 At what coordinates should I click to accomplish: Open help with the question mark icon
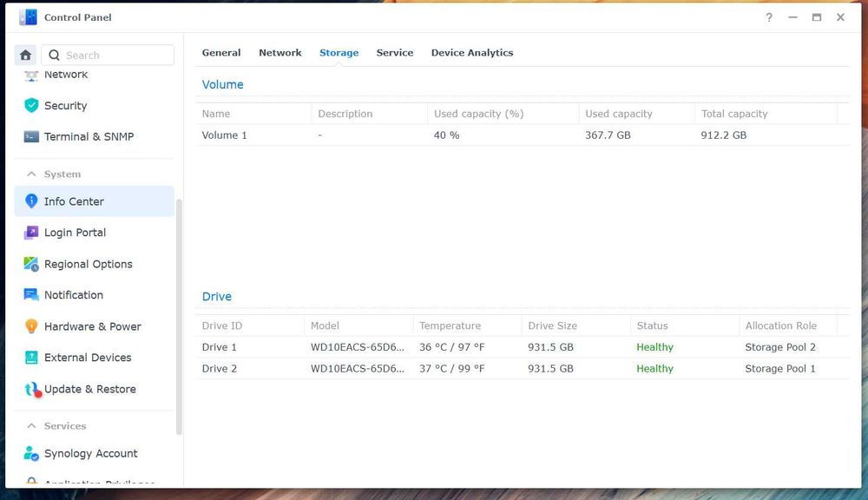[x=769, y=17]
